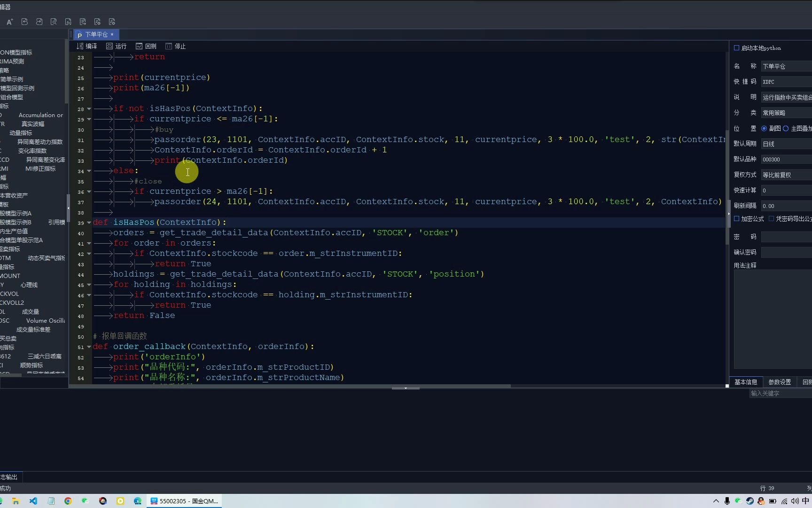Select 主图叠加 position radio button
This screenshot has width=812, height=508.
(x=786, y=128)
